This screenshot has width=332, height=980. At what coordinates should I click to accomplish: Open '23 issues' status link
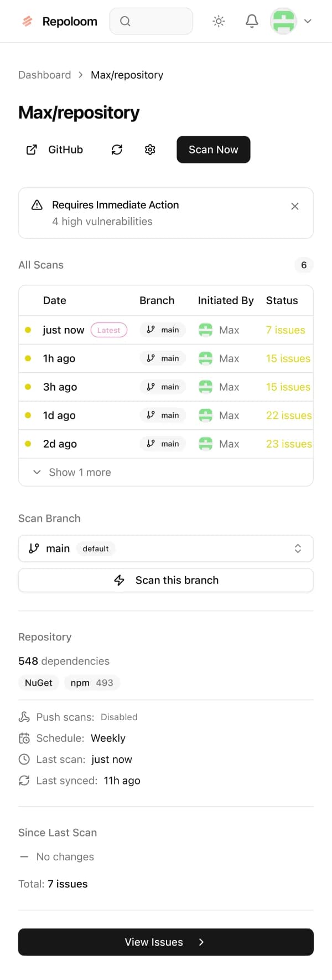click(289, 444)
